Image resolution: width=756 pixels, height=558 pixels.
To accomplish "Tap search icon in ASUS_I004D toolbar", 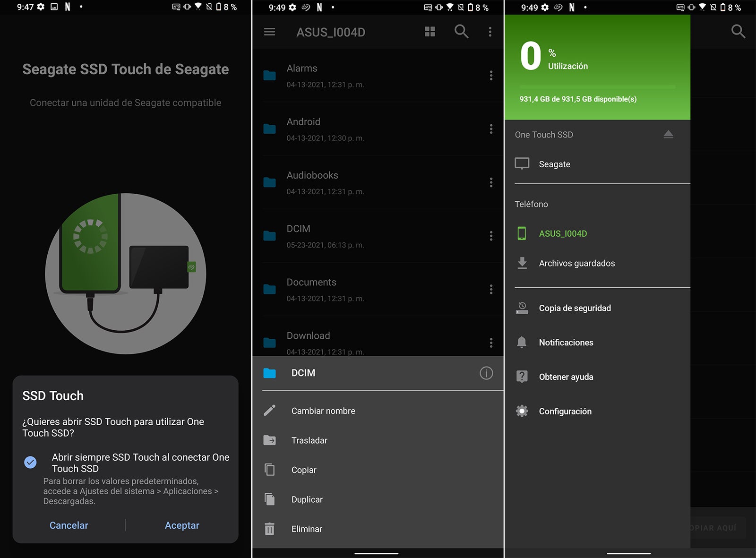I will click(x=461, y=32).
